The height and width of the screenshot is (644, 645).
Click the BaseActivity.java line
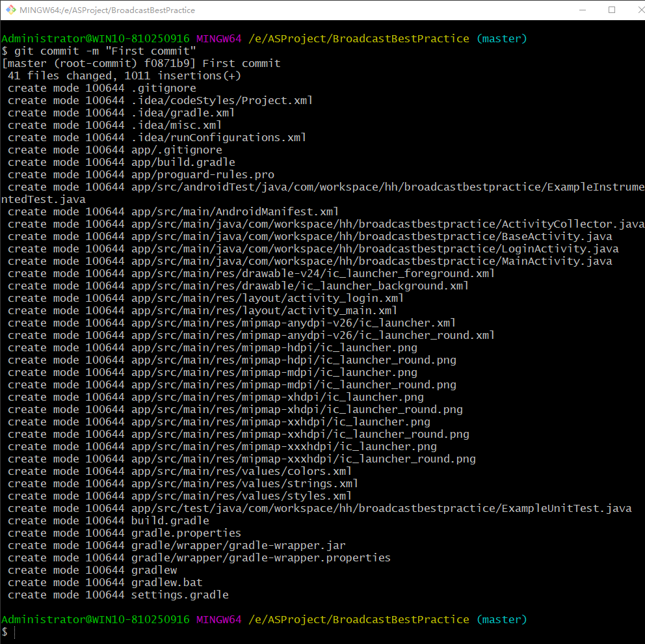(x=310, y=236)
